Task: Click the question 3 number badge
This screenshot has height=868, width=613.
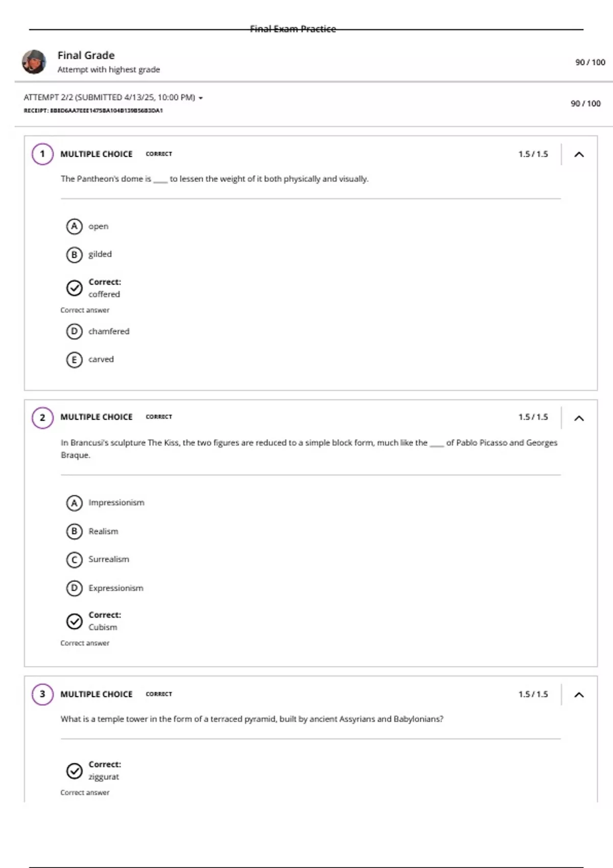Action: coord(42,694)
